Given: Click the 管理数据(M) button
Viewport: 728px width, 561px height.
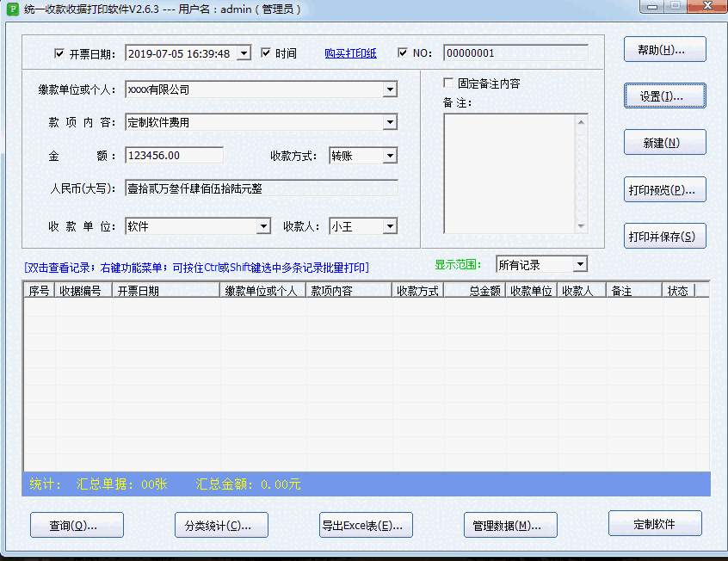Looking at the screenshot, I should (510, 524).
